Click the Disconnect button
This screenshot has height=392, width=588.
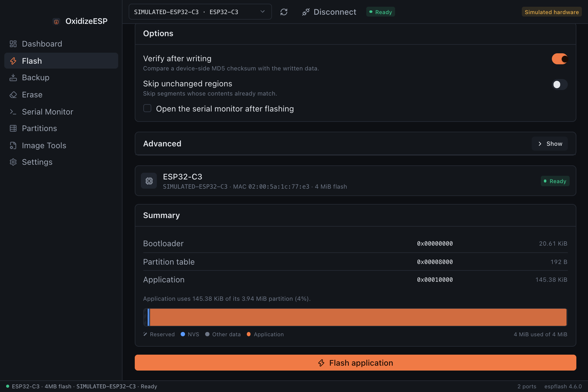[x=329, y=12]
